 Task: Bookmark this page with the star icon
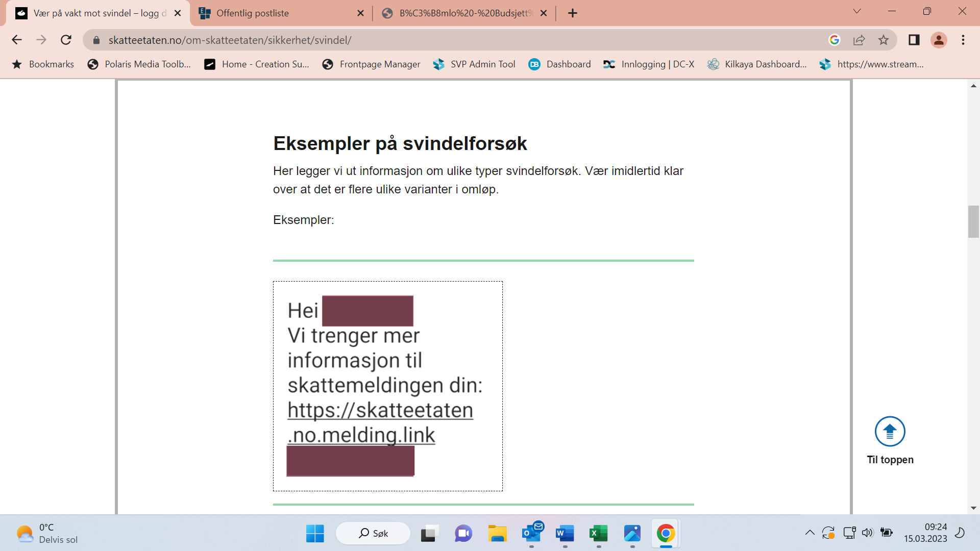883,39
